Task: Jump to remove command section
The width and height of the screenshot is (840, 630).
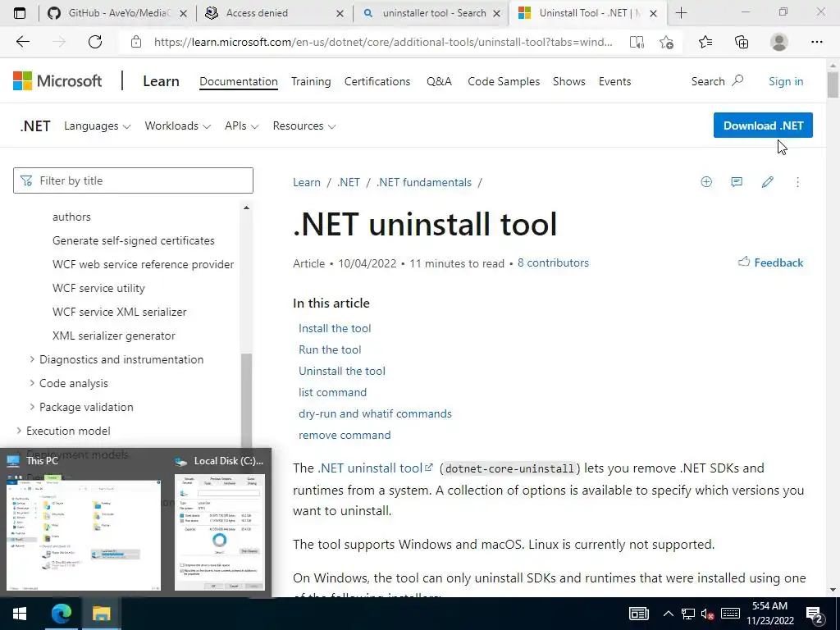Action: coord(345,435)
